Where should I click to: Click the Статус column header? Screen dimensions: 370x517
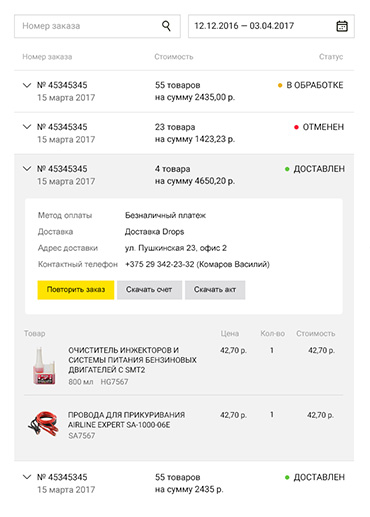331,57
